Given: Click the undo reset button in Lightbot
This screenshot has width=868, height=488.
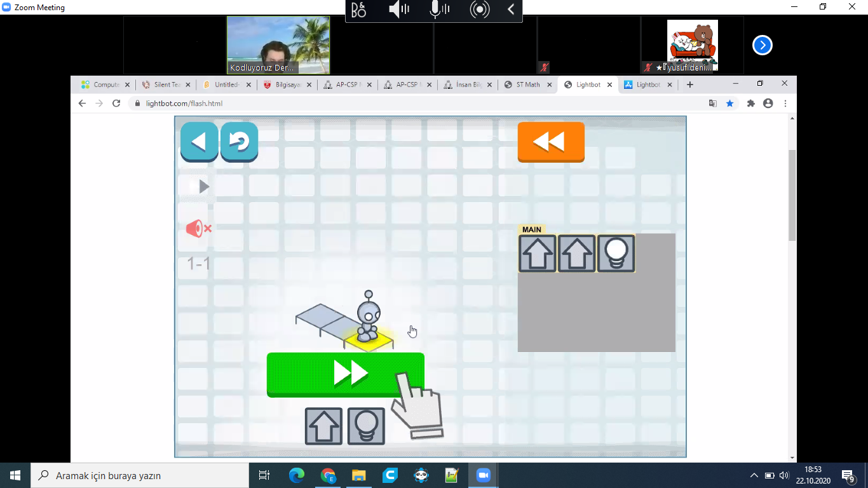Looking at the screenshot, I should pos(239,141).
